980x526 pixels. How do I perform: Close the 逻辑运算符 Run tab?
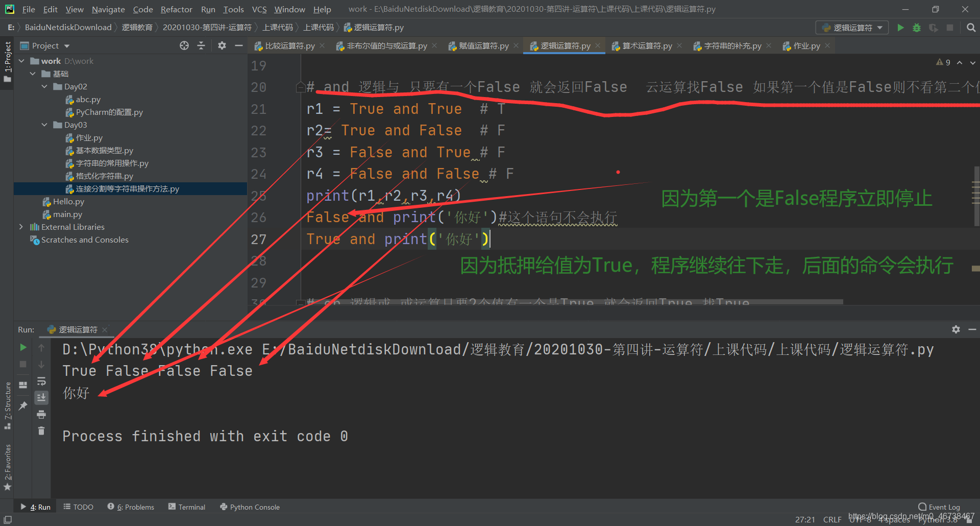click(x=105, y=329)
